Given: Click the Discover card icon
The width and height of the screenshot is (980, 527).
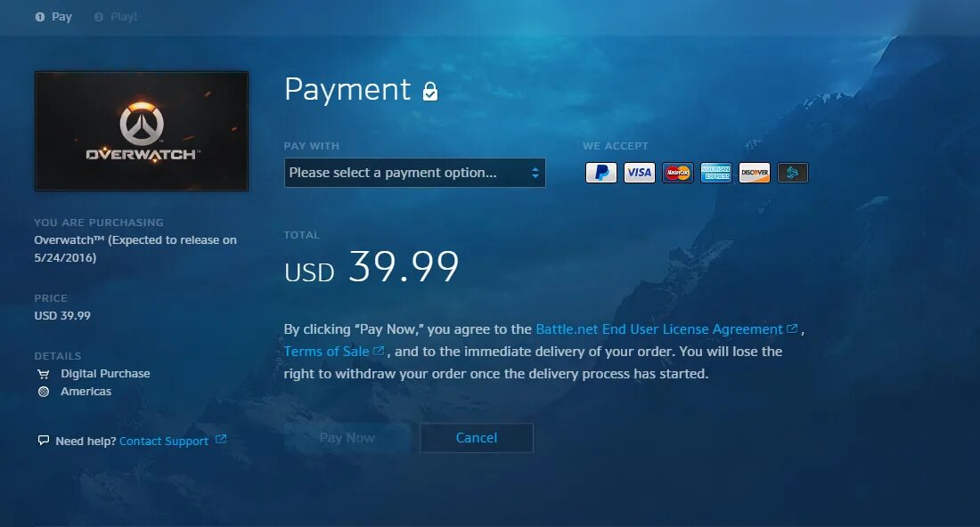Looking at the screenshot, I should click(x=755, y=173).
